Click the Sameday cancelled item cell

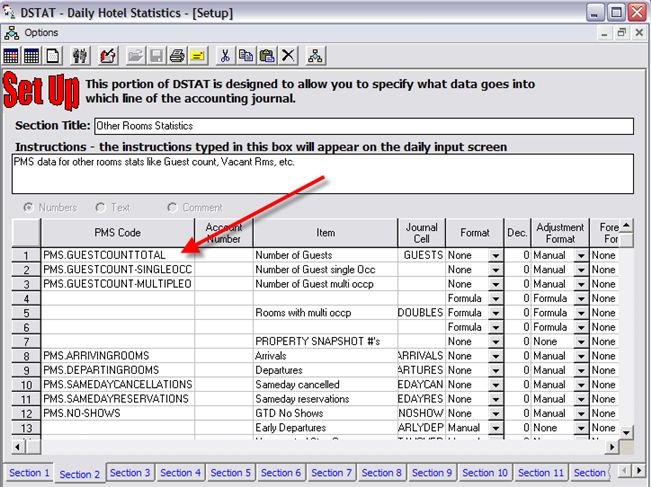click(x=325, y=385)
